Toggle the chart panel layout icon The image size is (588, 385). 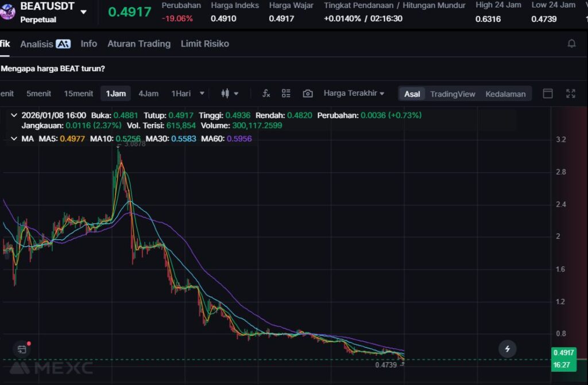(x=548, y=94)
